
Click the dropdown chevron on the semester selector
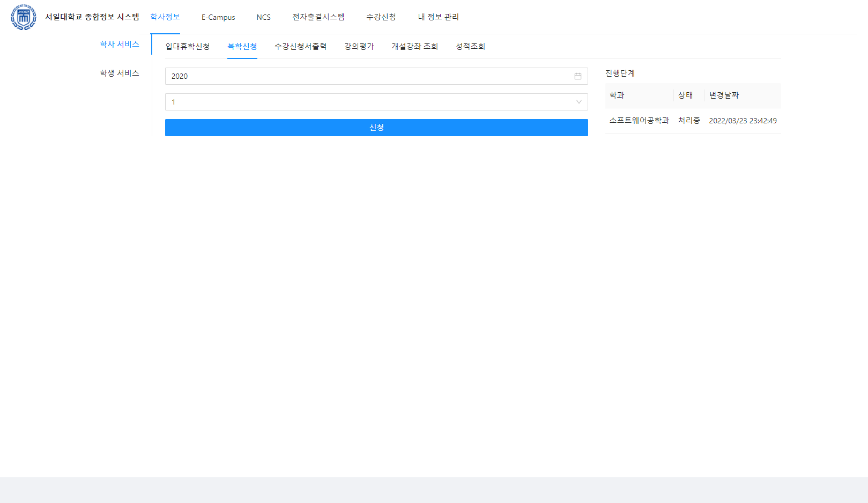pos(578,102)
